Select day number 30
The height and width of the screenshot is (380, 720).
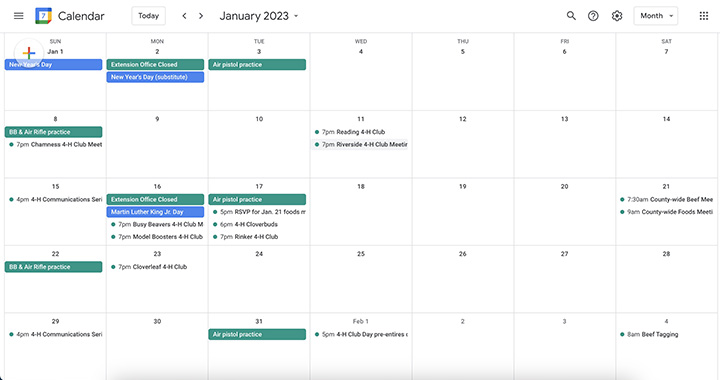coord(157,321)
